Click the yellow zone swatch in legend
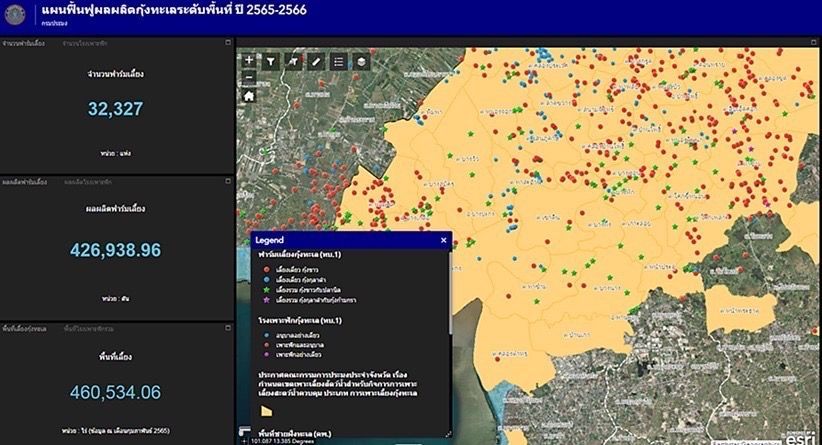 pos(266,410)
